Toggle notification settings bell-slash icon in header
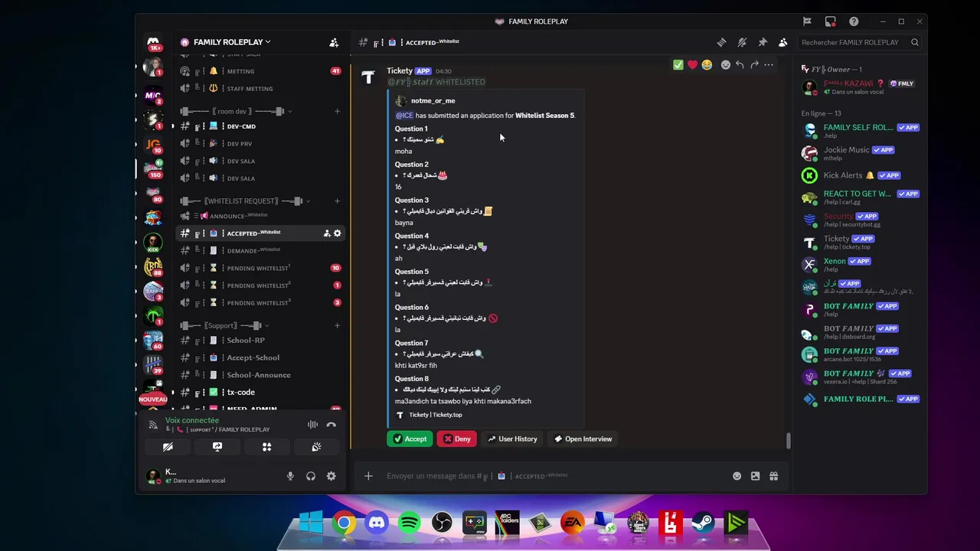Image resolution: width=980 pixels, height=551 pixels. pos(742,42)
